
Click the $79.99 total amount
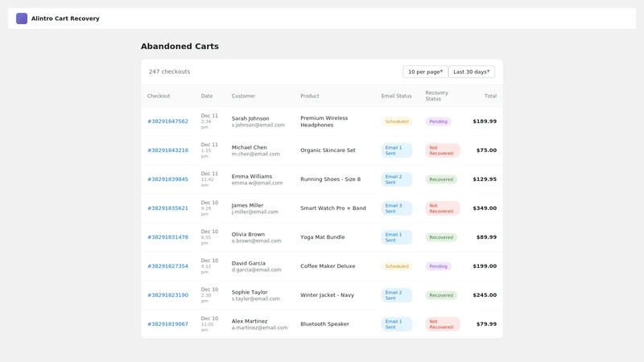point(486,324)
